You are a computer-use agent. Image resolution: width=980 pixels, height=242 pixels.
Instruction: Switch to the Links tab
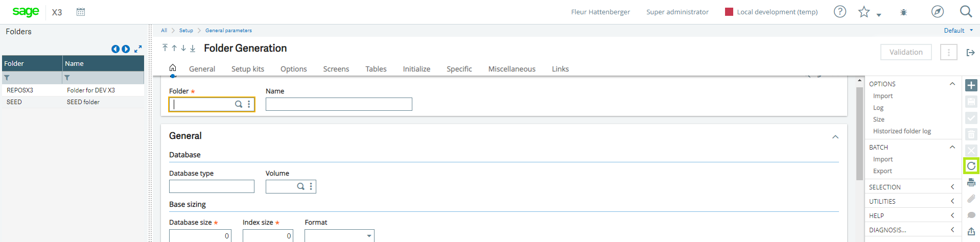click(x=560, y=69)
